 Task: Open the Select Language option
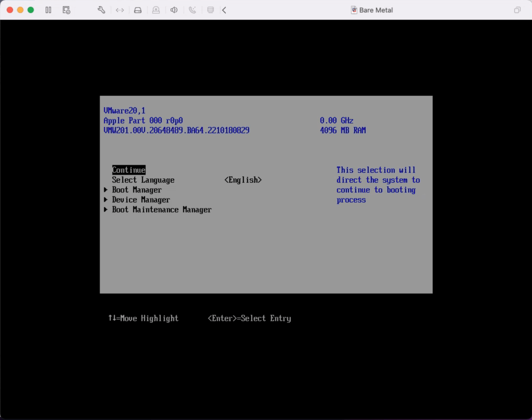coord(143,180)
